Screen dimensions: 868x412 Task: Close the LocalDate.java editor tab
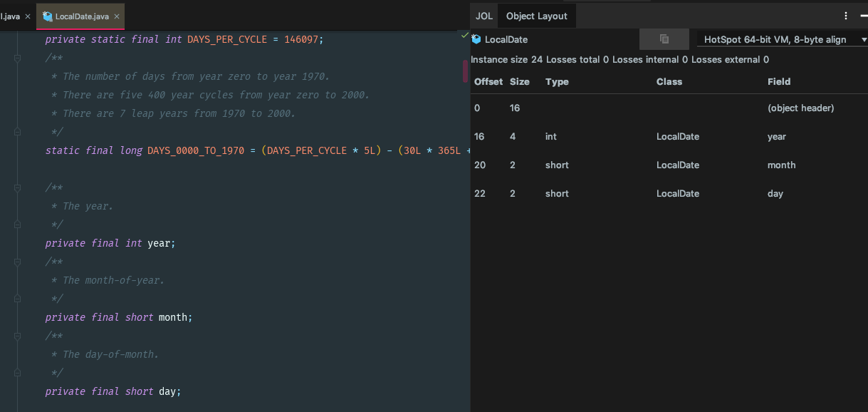point(117,16)
